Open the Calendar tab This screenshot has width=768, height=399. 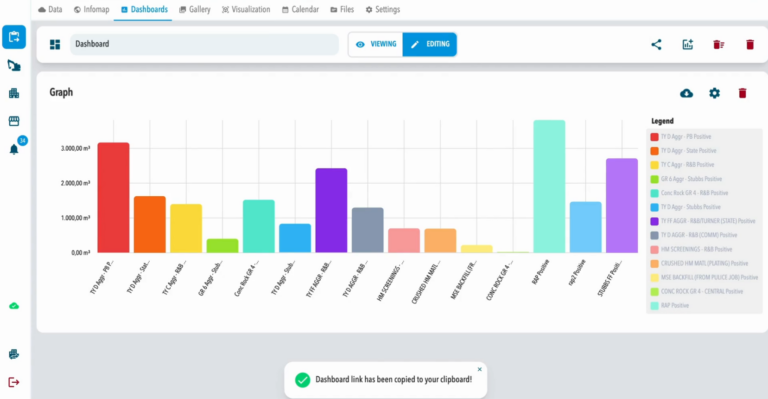click(300, 9)
